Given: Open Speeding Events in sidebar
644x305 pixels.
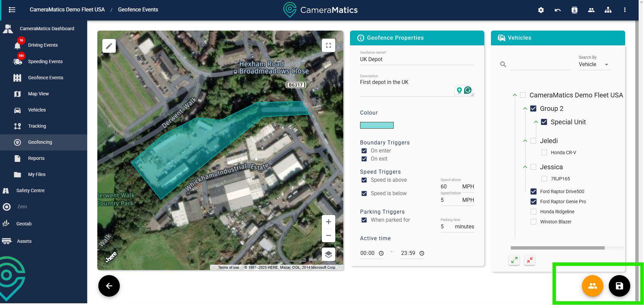Looking at the screenshot, I should click(x=45, y=61).
